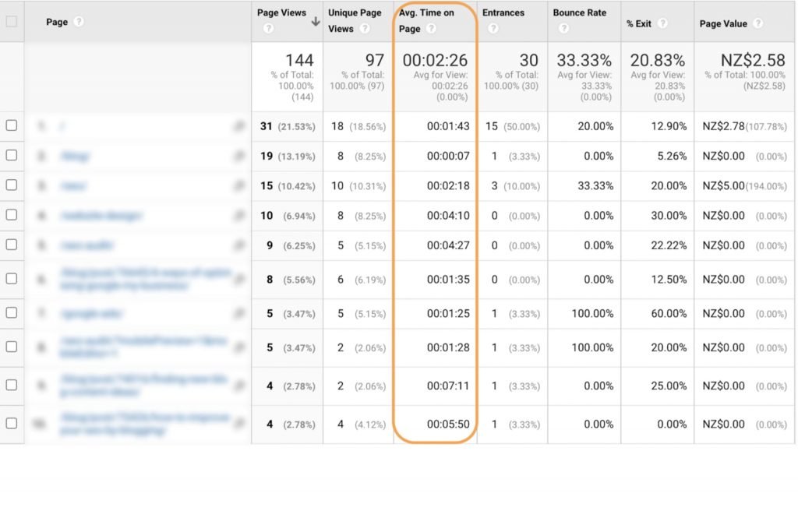Sort by the % Exit column header

pyautogui.click(x=639, y=23)
